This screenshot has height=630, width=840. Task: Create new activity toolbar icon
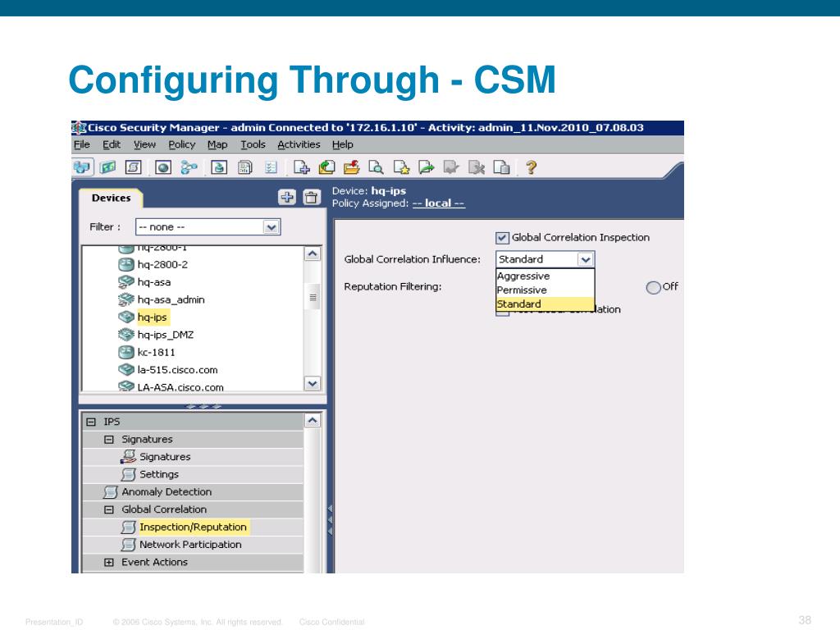point(302,167)
